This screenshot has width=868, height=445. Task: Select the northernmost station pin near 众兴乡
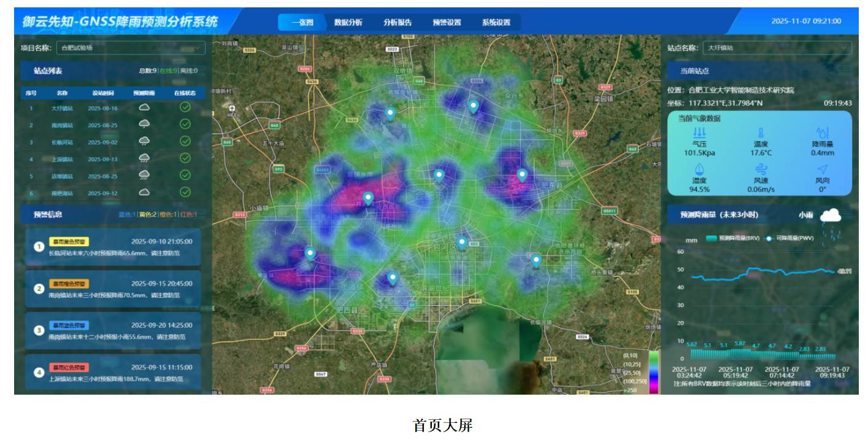point(473,107)
